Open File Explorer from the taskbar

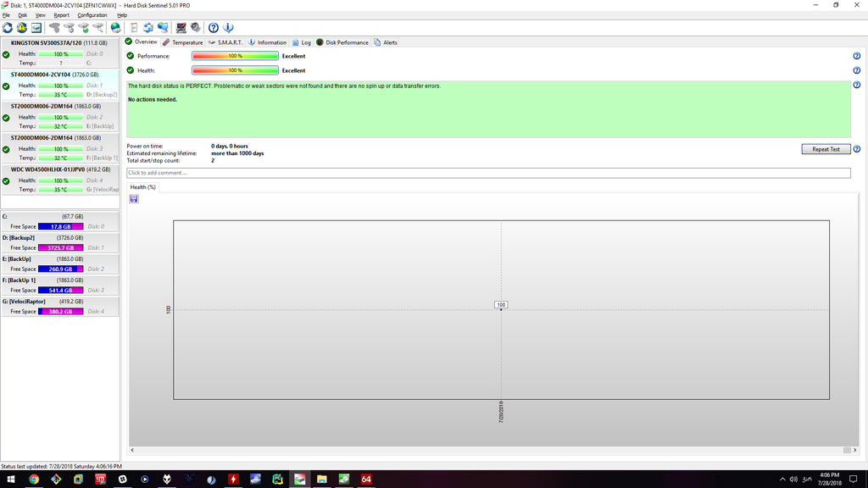point(321,480)
